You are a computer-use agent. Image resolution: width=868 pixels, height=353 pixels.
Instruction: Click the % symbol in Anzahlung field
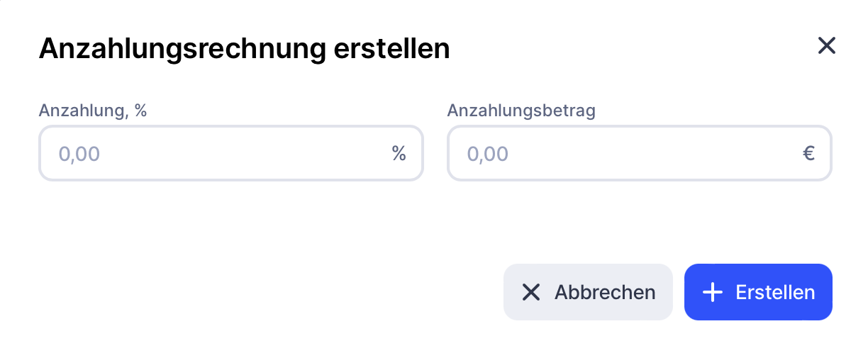click(399, 153)
